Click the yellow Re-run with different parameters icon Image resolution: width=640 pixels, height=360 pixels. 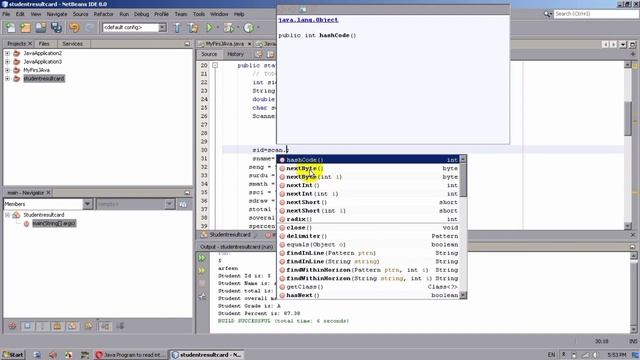202,270
